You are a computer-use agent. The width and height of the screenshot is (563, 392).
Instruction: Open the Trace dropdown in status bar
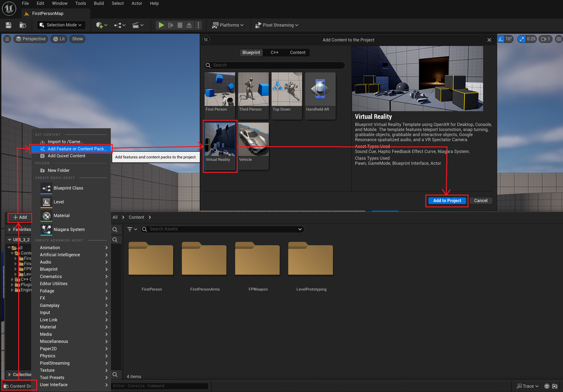click(528, 386)
